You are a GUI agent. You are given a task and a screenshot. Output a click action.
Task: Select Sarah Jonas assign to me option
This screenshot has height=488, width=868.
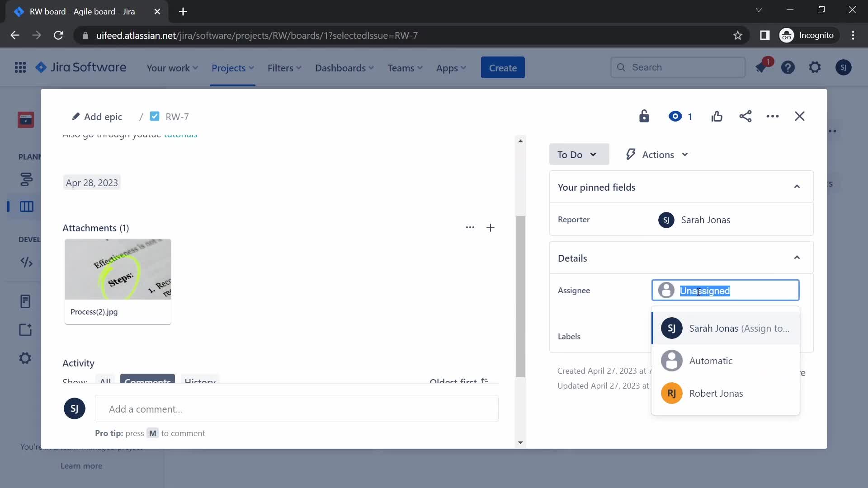726,328
